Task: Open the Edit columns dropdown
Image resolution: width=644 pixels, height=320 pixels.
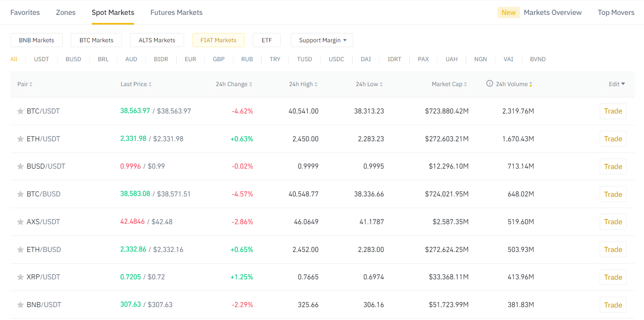Action: [617, 84]
